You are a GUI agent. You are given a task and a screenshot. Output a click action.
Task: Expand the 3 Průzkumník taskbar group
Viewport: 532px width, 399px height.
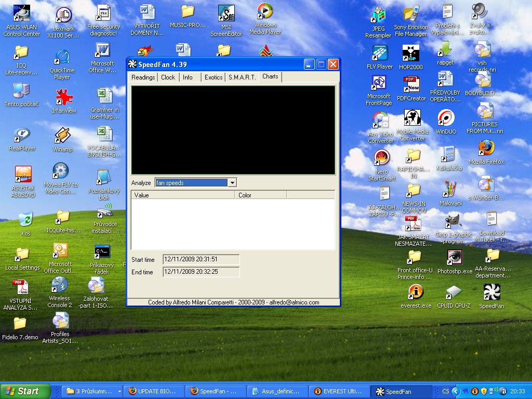click(x=92, y=391)
